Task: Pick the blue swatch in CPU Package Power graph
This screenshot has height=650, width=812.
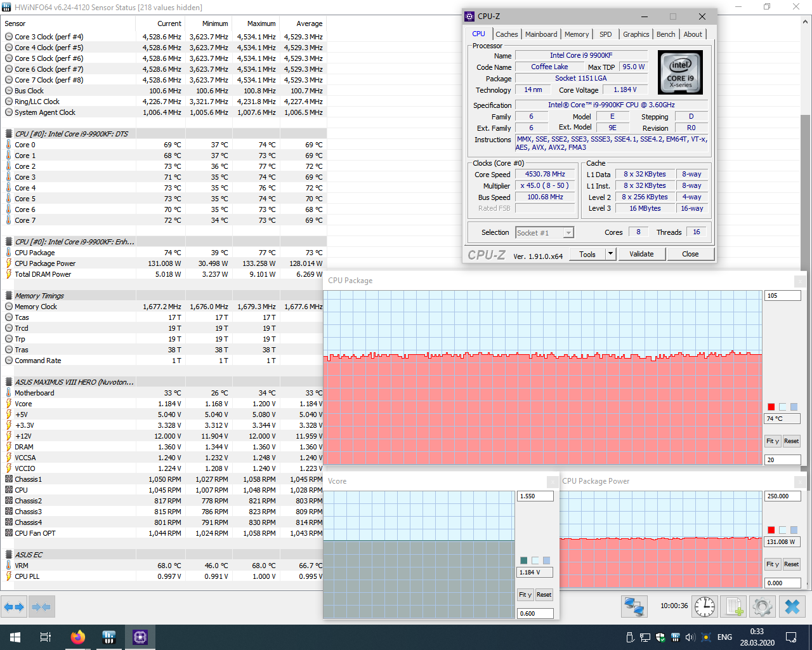Action: (x=794, y=530)
